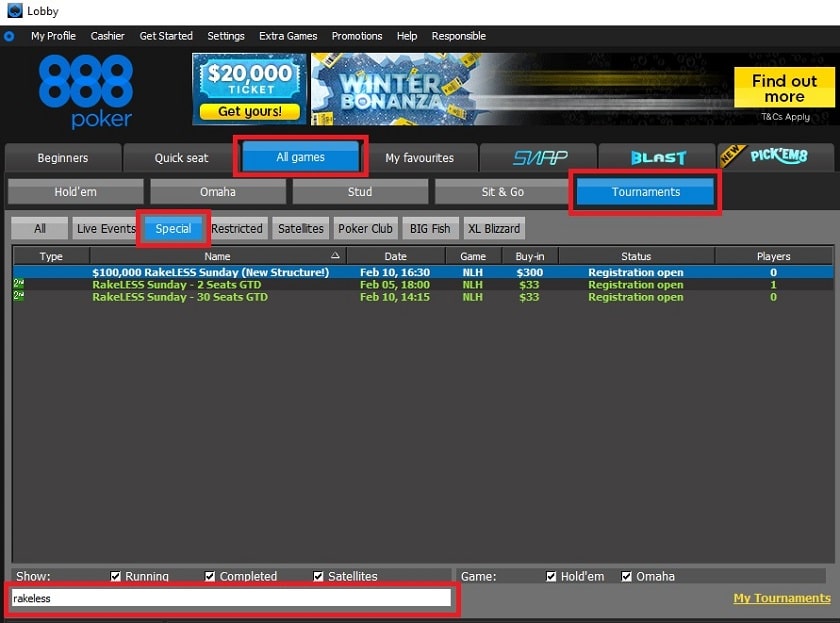Screen dimensions: 840x623
Task: Select the Satellites filter tab
Action: pos(301,229)
